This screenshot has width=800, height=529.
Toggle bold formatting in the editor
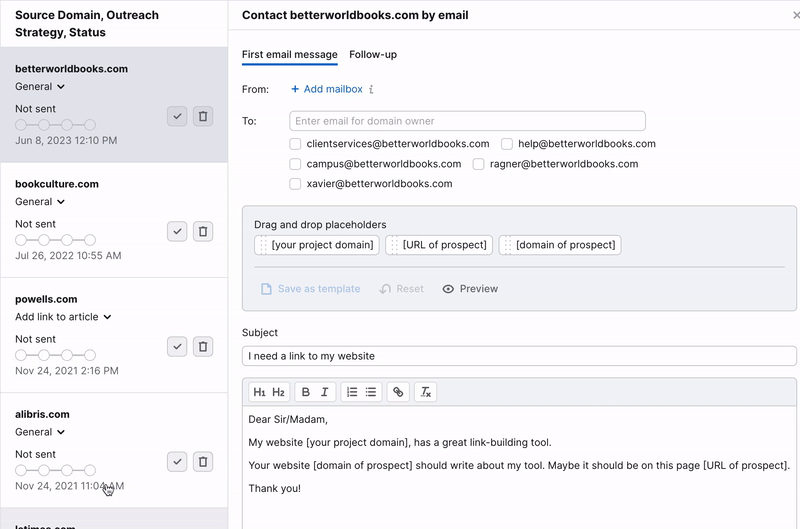click(306, 392)
